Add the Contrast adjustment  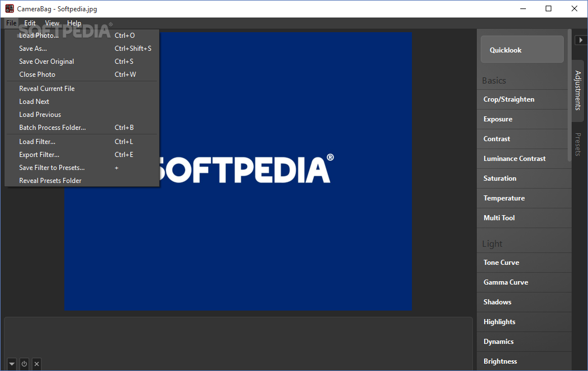[x=524, y=139]
